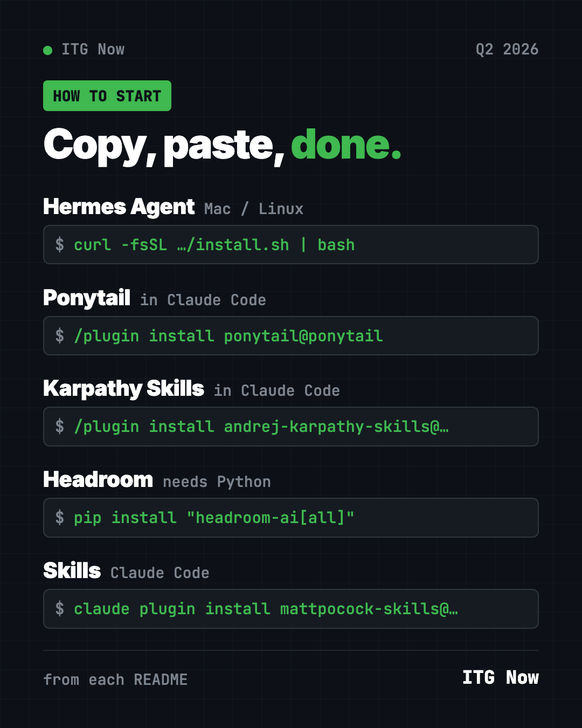The width and height of the screenshot is (582, 728).
Task: Select the ponytail@ponytail plugin command box
Action: (291, 336)
